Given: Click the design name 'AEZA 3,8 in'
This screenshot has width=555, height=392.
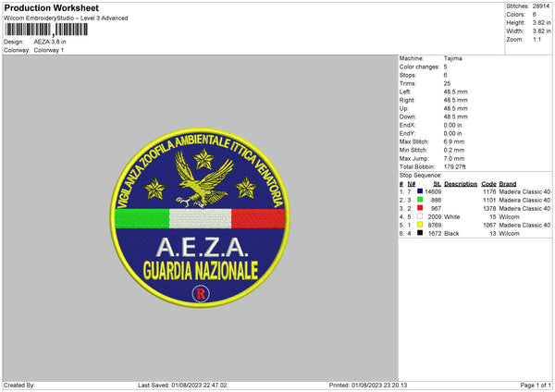Looking at the screenshot, I should 50,42.
